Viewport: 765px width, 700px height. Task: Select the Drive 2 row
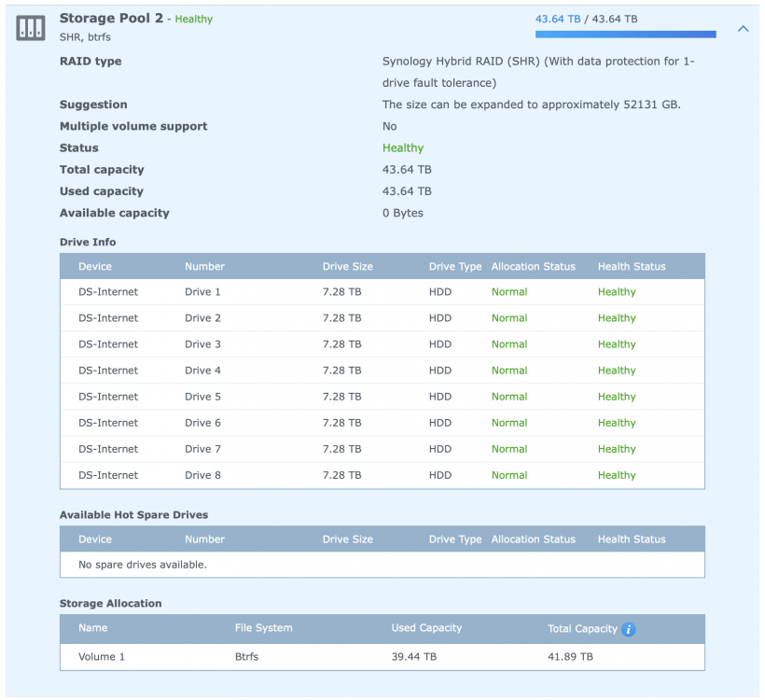click(x=202, y=318)
